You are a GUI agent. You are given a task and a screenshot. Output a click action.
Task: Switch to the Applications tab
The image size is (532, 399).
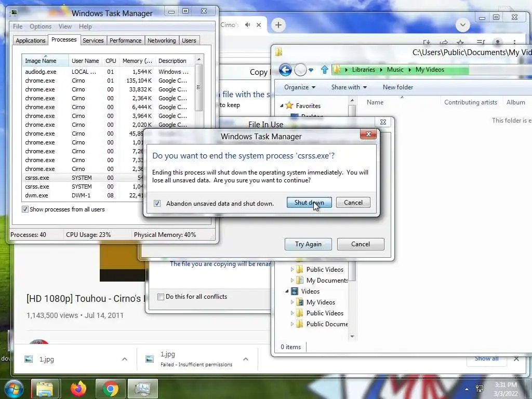pyautogui.click(x=31, y=41)
